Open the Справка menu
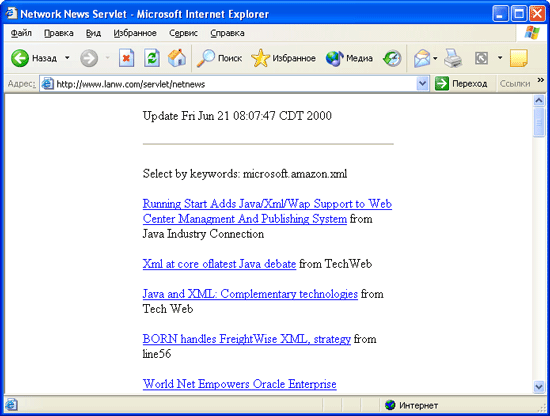Screen dimensions: 550x416 (x=227, y=33)
